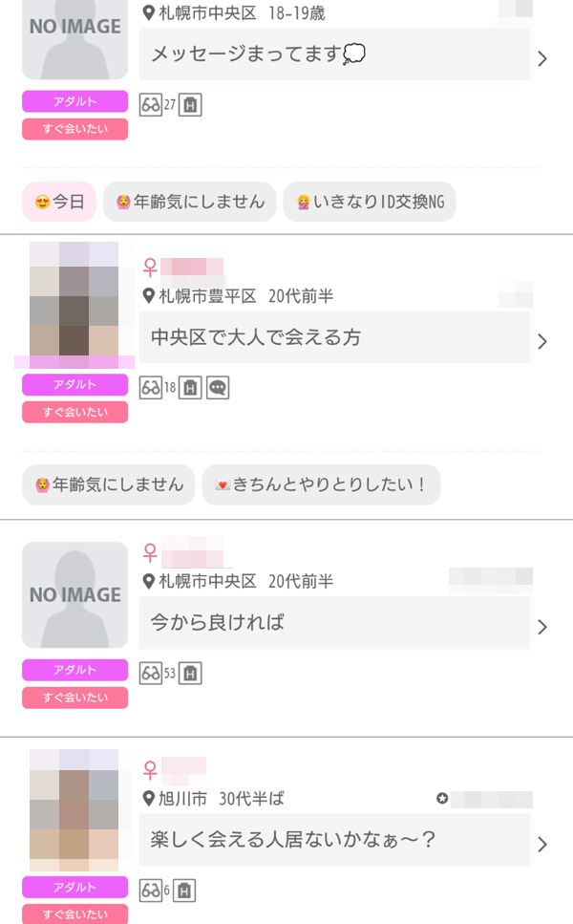573x924 pixels.
Task: Click the female symbol in the 旭川市 post
Action: 150,769
